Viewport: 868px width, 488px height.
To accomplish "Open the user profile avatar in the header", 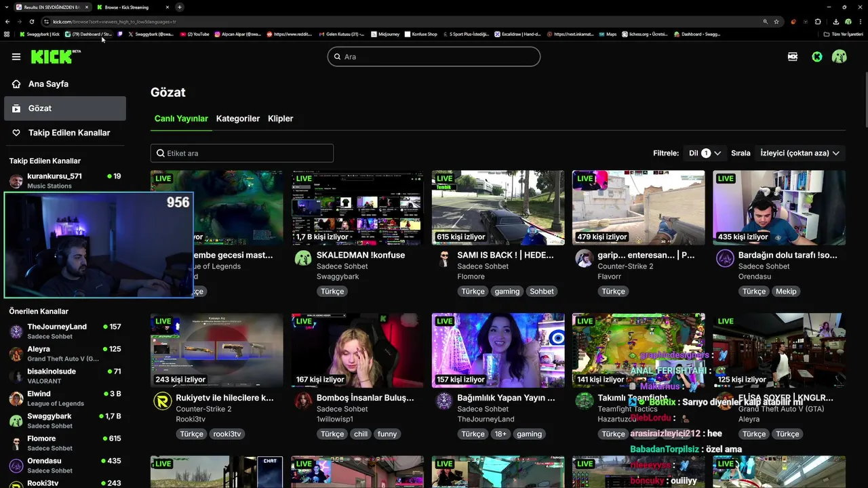I will [840, 57].
